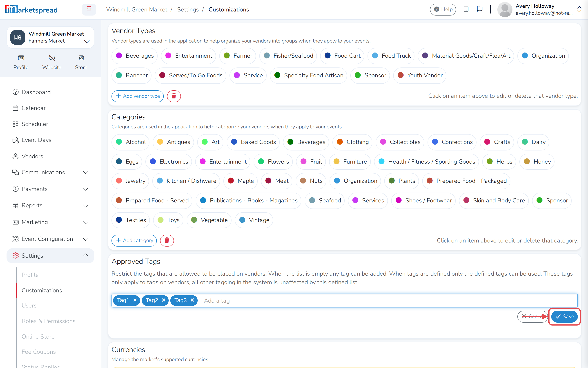Open the Profile shortcut in the market card
Screen dimensions: 588x368
(21, 62)
